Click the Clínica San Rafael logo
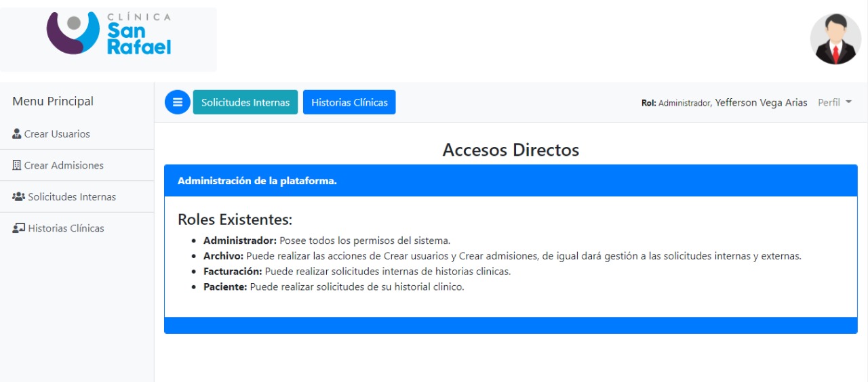868x382 pixels. click(108, 34)
